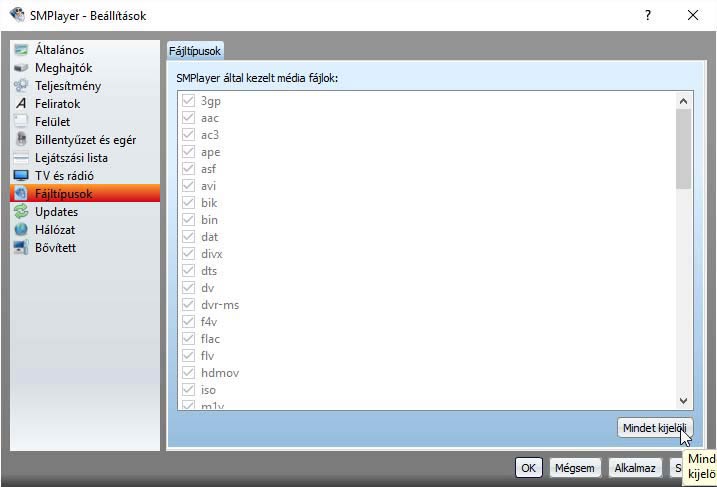The width and height of the screenshot is (717, 487).
Task: Select Hálózat in the sidebar
Action: click(85, 230)
